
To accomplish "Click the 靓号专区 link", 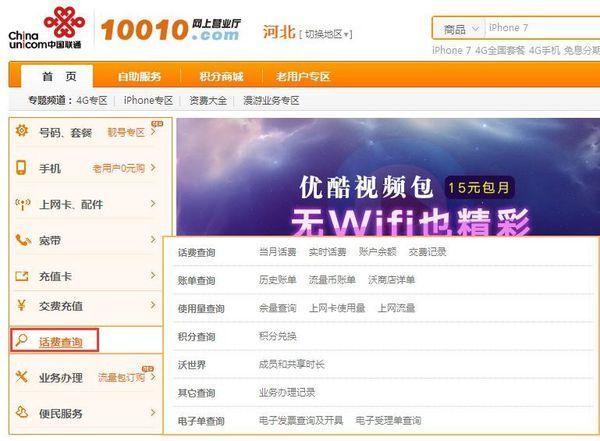I will [126, 132].
